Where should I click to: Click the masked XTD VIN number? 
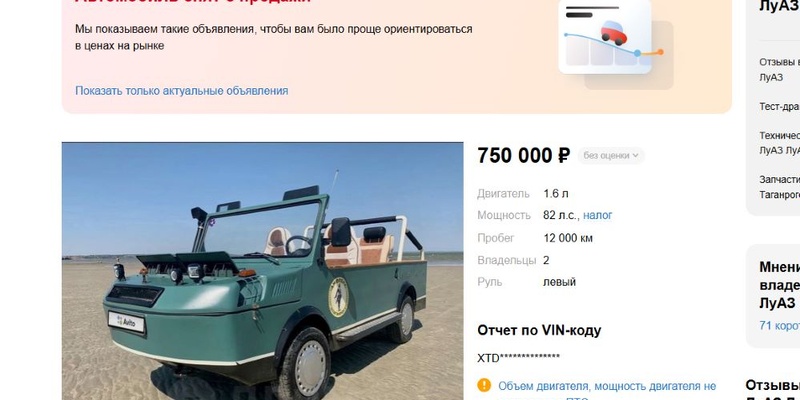tap(518, 358)
